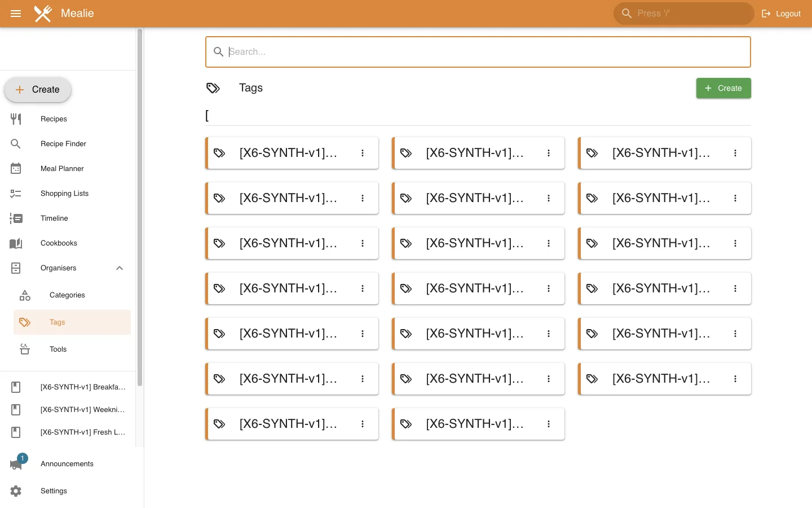Image resolution: width=812 pixels, height=508 pixels.
Task: Collapse the Organisers section chevron
Action: (120, 268)
